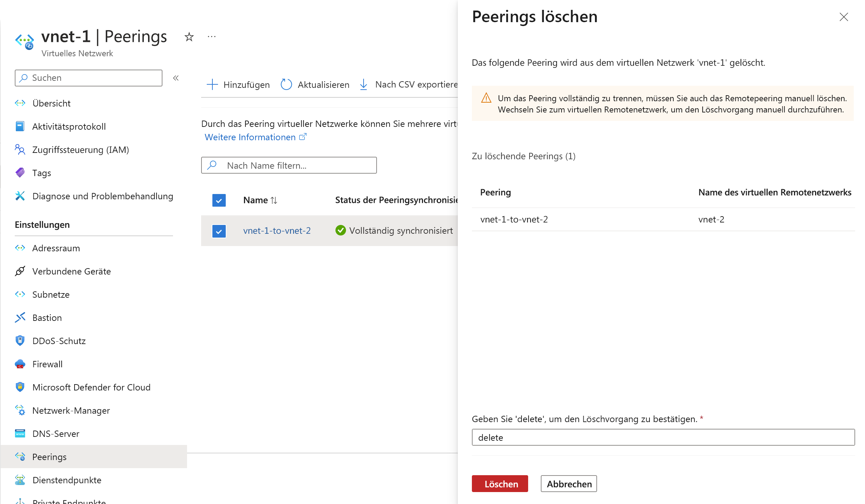Star vnet-1 as a favorite
The height and width of the screenshot is (504, 865).
tap(189, 36)
